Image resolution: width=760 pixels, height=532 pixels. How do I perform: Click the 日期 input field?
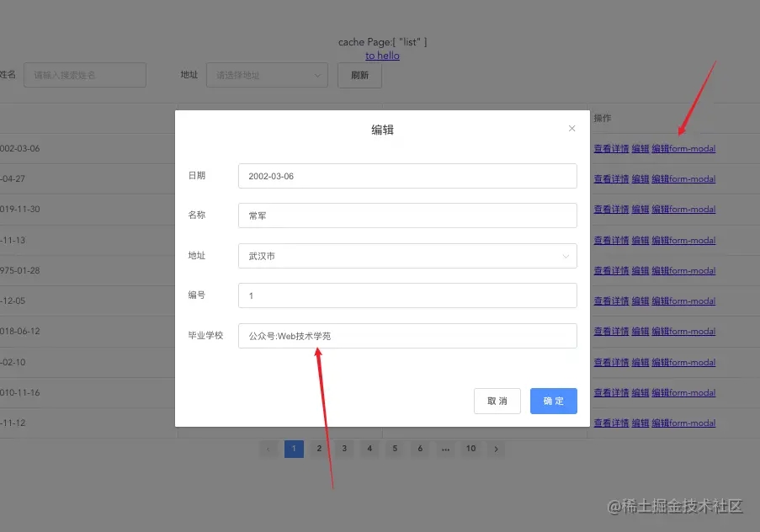[407, 176]
